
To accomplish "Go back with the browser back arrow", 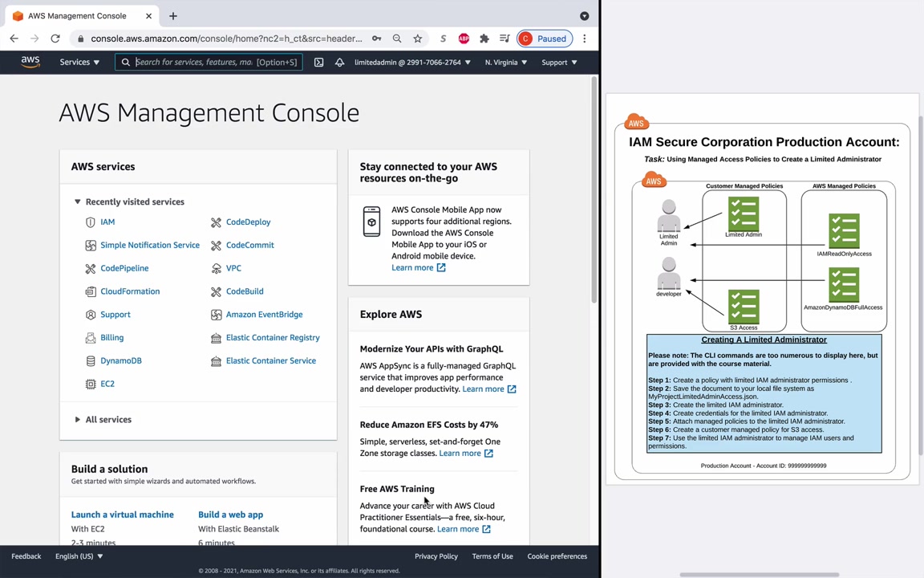I will (x=14, y=39).
